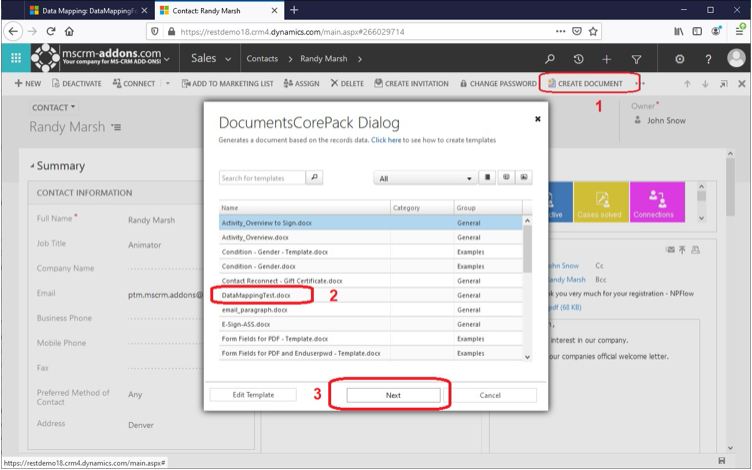Screen dimensions: 752x470
Task: Open the settings gear in Dynamics header
Action: tap(680, 59)
